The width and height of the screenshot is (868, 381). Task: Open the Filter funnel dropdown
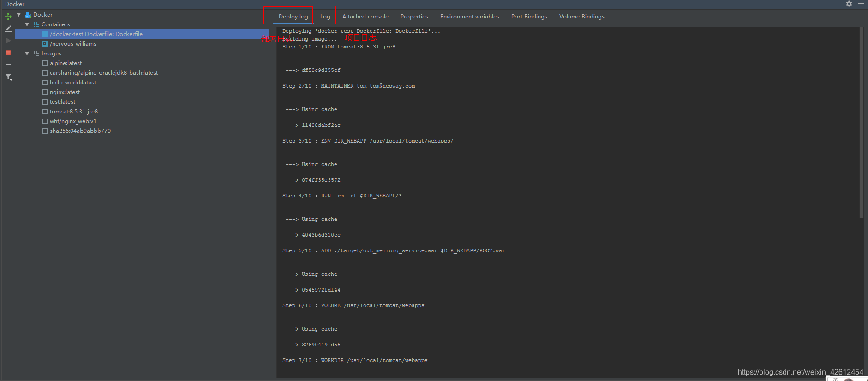8,77
